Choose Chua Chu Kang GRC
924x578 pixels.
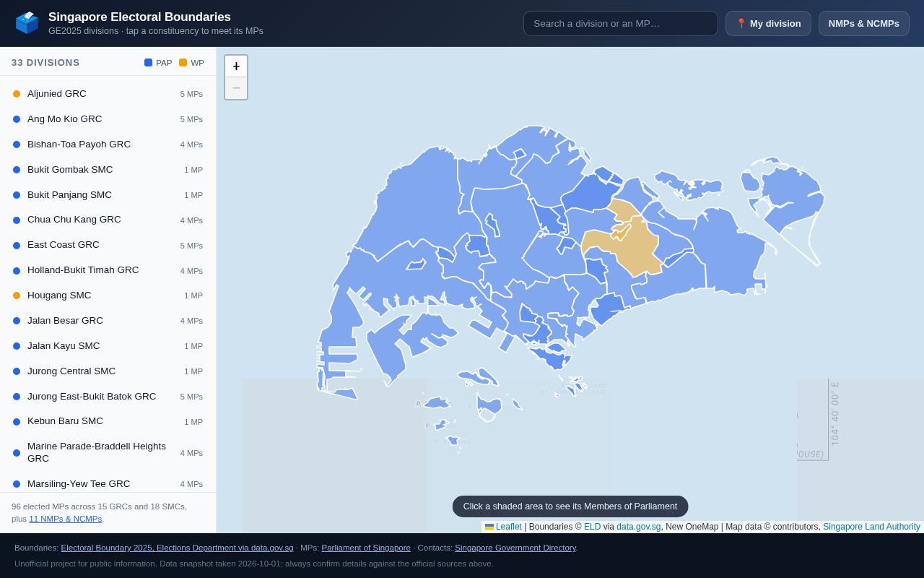click(x=108, y=220)
